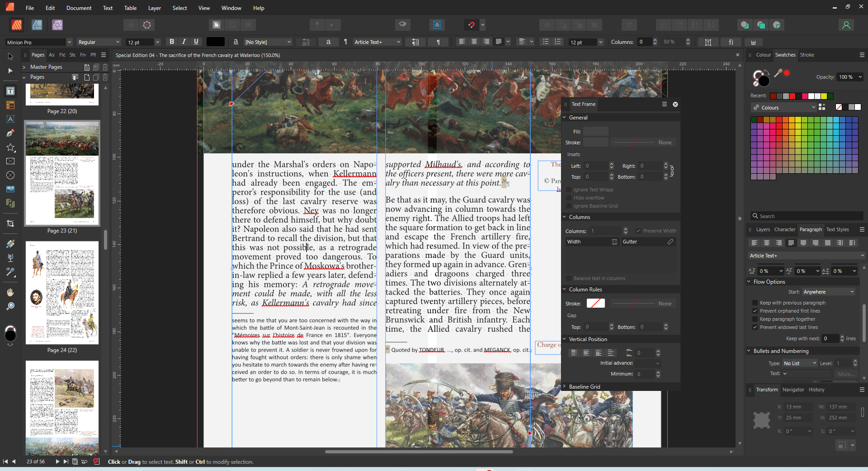The height and width of the screenshot is (471, 868).
Task: Open the Opacity 100% dropdown
Action: [860, 77]
